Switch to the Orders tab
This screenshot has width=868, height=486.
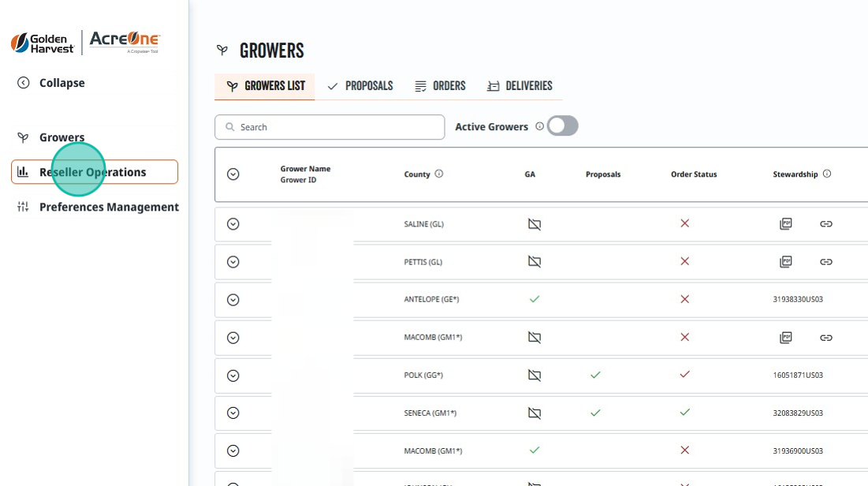(440, 86)
